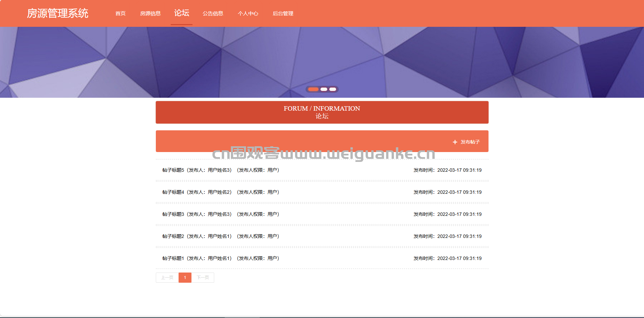Click the 房源管理系统 site title

(x=57, y=13)
